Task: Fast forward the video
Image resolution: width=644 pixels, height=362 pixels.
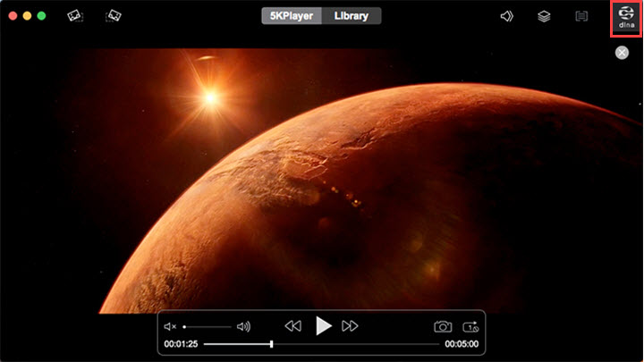Action: tap(350, 326)
